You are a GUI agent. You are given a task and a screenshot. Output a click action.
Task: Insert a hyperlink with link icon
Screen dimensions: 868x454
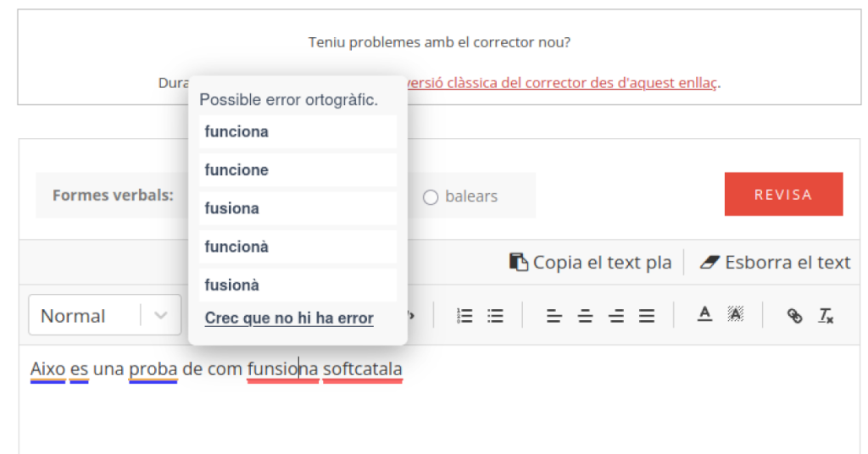coord(794,316)
